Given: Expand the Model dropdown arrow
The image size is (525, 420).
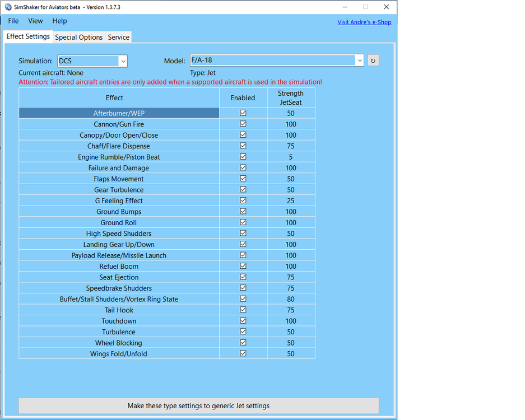Looking at the screenshot, I should point(360,60).
